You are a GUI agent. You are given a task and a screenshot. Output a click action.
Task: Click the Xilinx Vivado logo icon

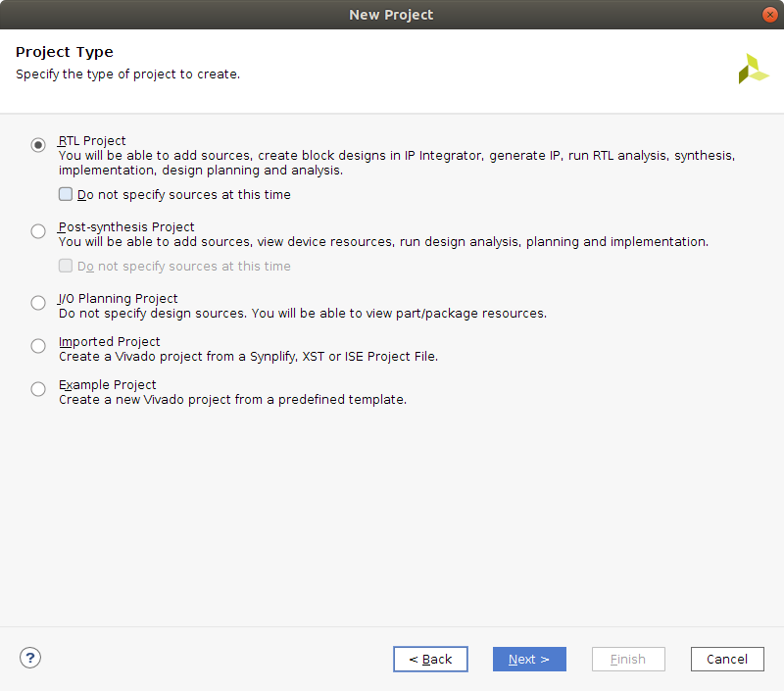754,69
